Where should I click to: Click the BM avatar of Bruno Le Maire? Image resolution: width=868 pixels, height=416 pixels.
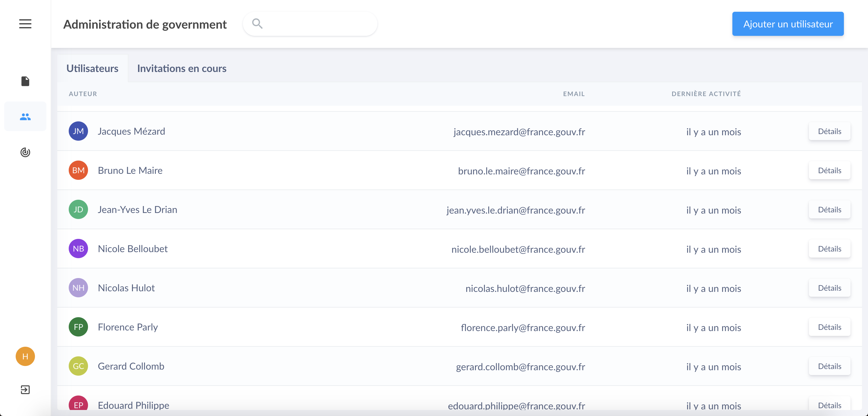[78, 170]
